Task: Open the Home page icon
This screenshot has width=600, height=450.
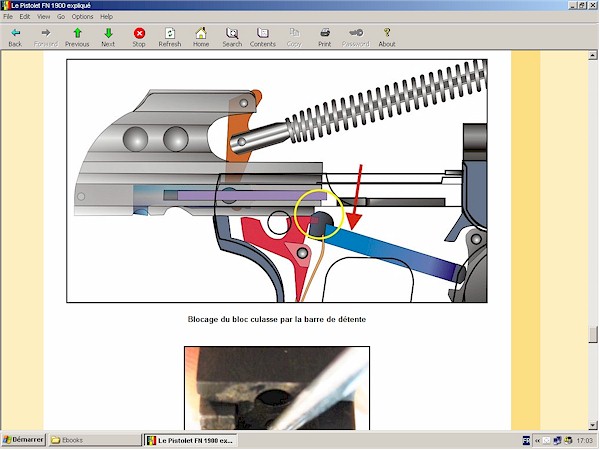Action: coord(201,37)
